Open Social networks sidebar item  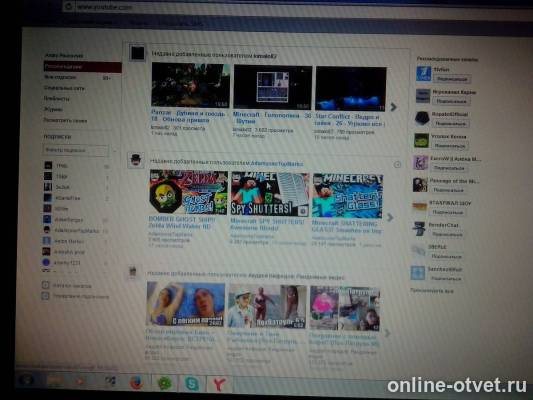(64, 88)
